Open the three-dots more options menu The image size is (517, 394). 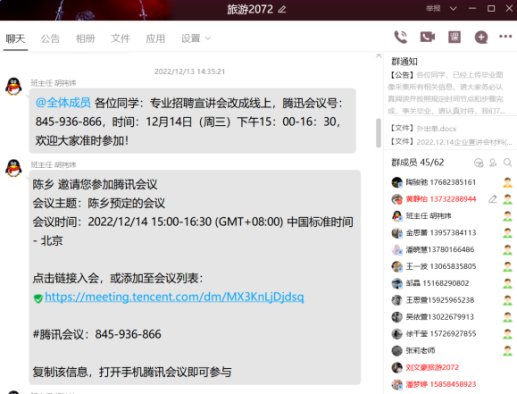click(505, 36)
